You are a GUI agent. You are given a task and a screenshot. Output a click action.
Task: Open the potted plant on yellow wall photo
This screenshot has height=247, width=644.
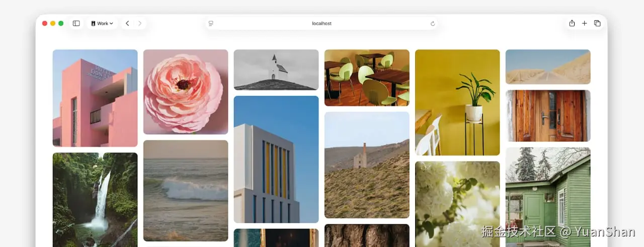click(457, 103)
